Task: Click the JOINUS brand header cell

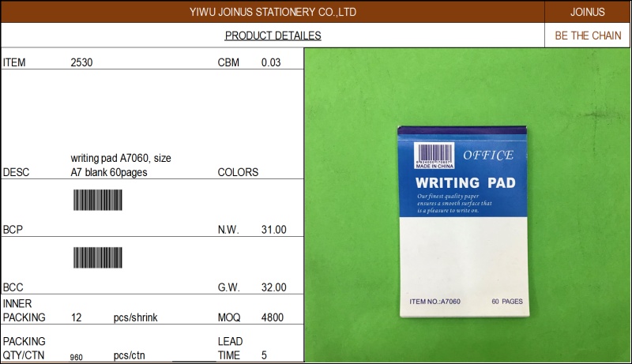Action: (x=587, y=12)
